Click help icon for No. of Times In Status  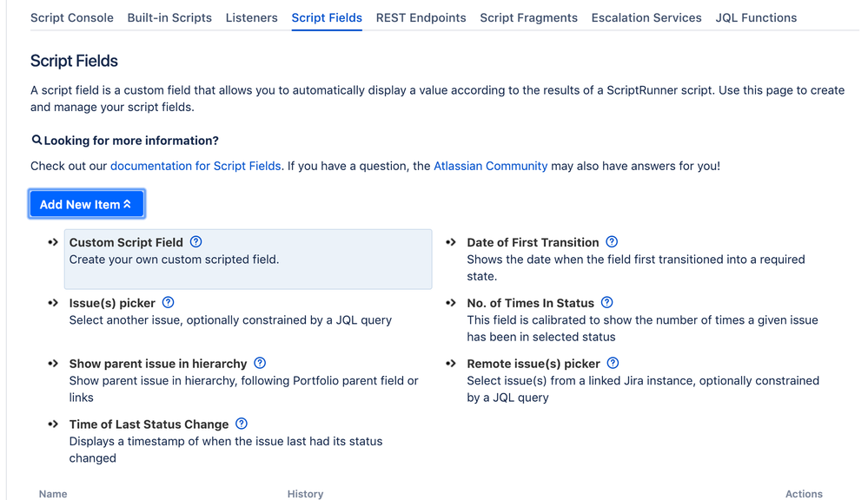[607, 303]
